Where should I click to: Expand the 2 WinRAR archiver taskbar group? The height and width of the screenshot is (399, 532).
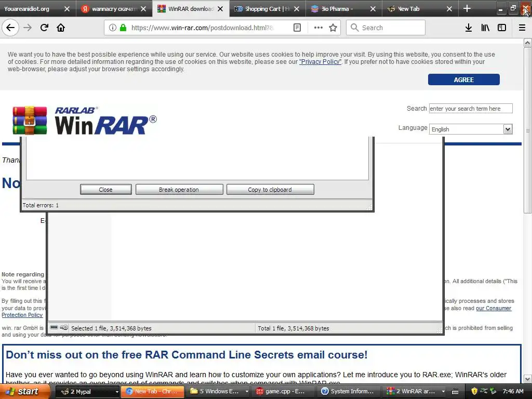(x=416, y=392)
